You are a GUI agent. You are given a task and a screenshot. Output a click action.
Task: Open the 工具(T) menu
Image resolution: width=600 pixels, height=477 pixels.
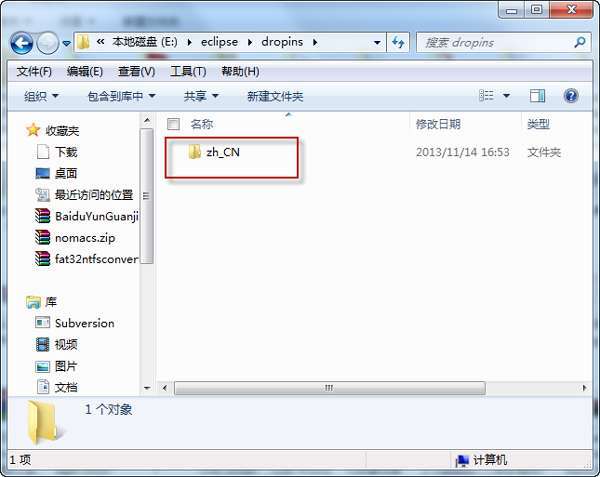(188, 72)
